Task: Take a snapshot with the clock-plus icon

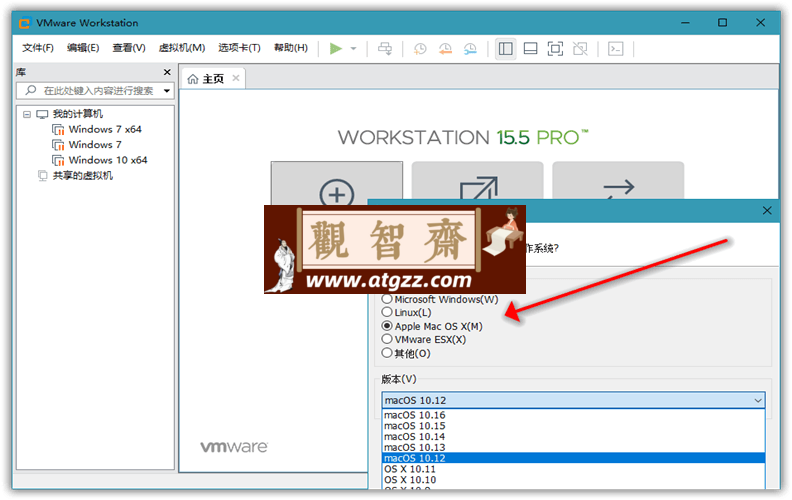Action: (420, 48)
